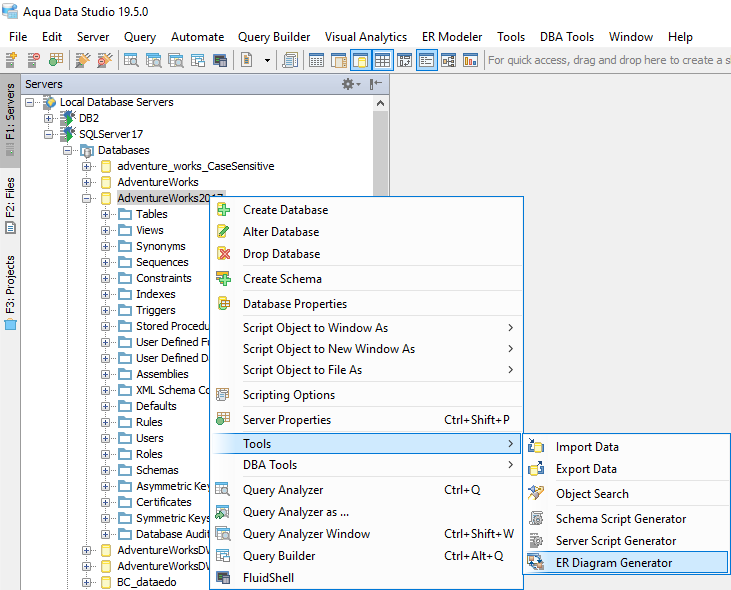Click the FluidShell terminal icon in toolbar
Screen dimensions: 731x590
click(x=219, y=61)
